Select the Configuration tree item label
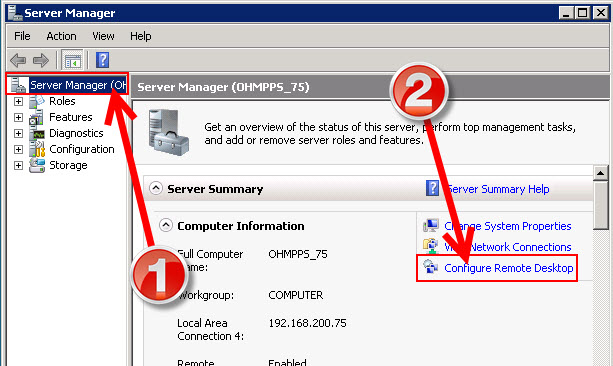Screen dimensions: 613x366 [82, 149]
